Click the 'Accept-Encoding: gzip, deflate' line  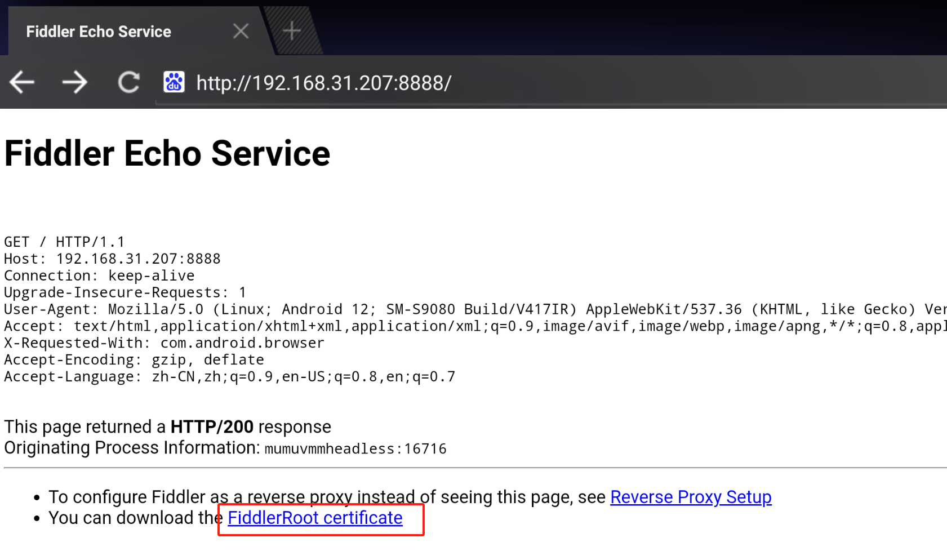[x=134, y=360]
